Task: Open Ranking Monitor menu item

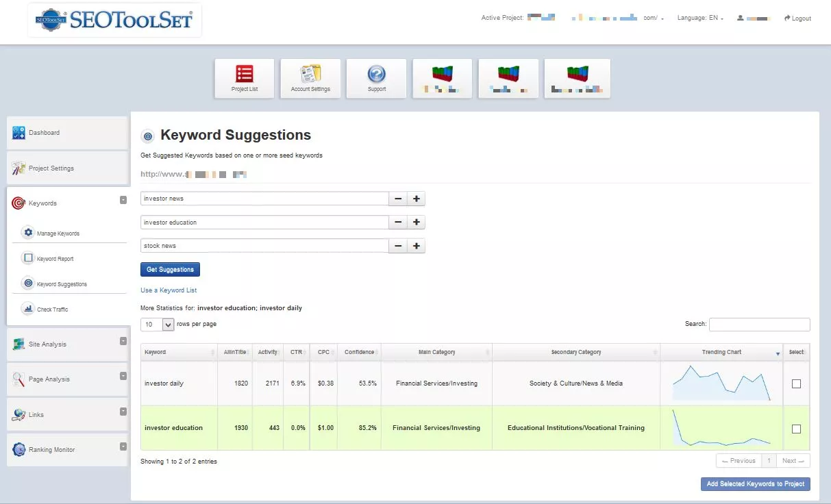Action: point(51,450)
